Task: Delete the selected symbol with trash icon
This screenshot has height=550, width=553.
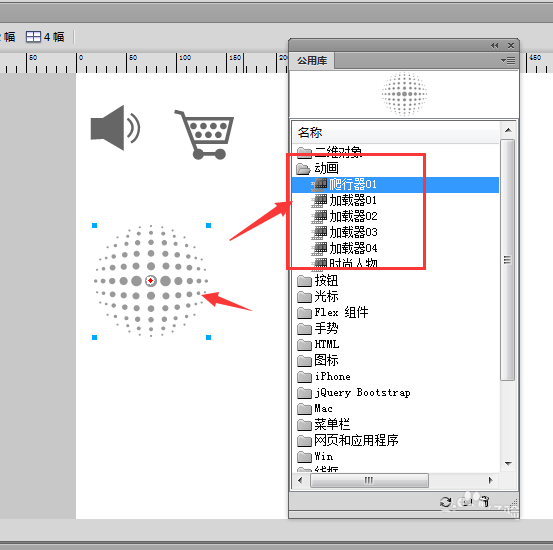Action: 485,502
